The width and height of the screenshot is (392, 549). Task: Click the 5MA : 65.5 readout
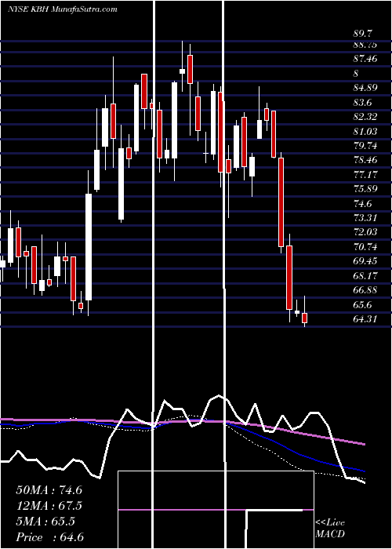(x=45, y=522)
